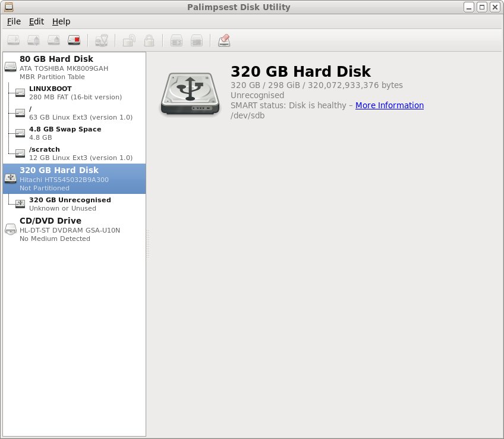Click the red drive toolbar icon
Viewport: 504px width, 439px height.
coord(74,40)
